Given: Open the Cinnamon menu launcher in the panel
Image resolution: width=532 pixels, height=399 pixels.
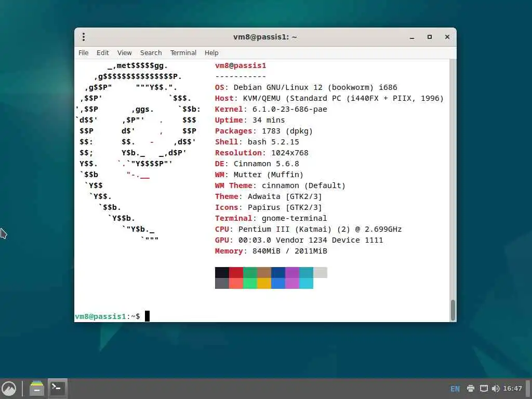Looking at the screenshot, I should tap(9, 389).
